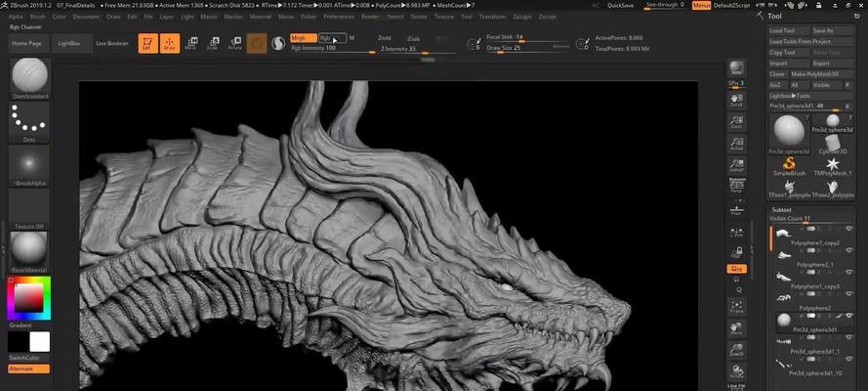Toggle visibility eye of Polysphere2_1 subtool
This screenshot has width=868, height=391.
(849, 250)
